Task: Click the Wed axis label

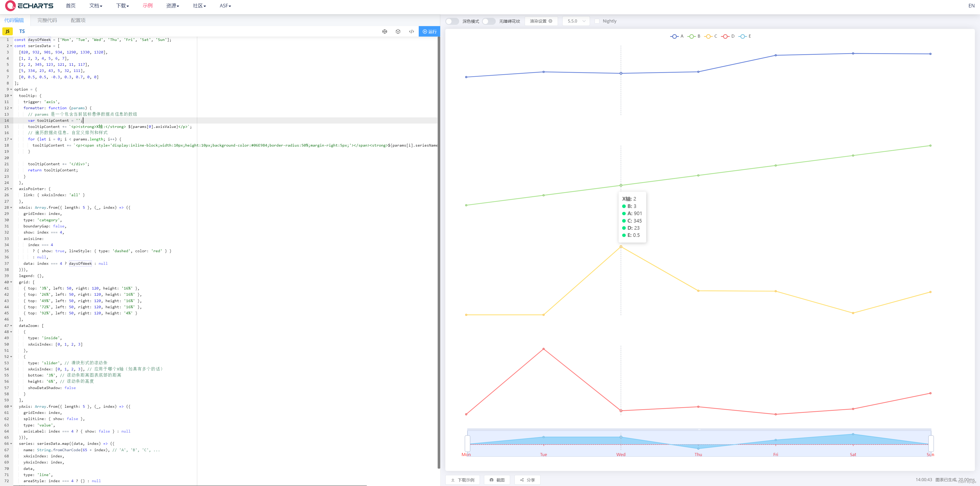Action: coord(620,455)
